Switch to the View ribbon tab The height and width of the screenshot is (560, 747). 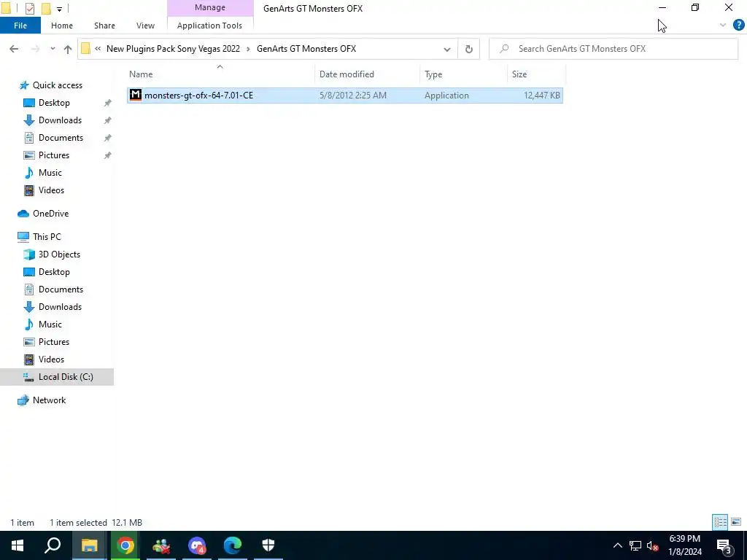tap(145, 26)
